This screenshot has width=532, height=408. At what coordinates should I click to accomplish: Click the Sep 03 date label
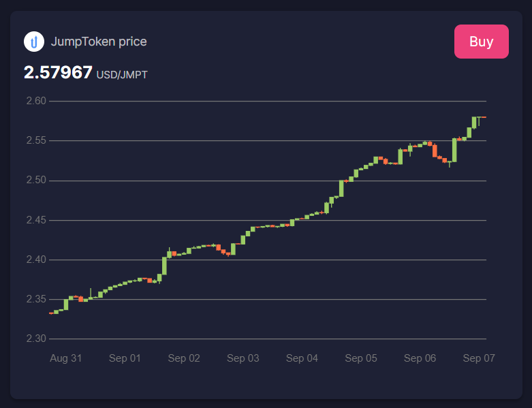tap(243, 358)
